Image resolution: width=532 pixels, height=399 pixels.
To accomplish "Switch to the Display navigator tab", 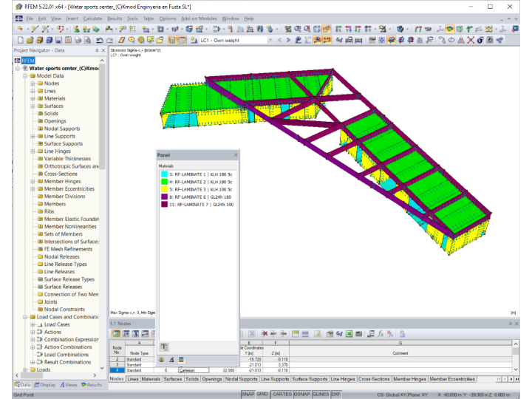I will tap(45, 385).
